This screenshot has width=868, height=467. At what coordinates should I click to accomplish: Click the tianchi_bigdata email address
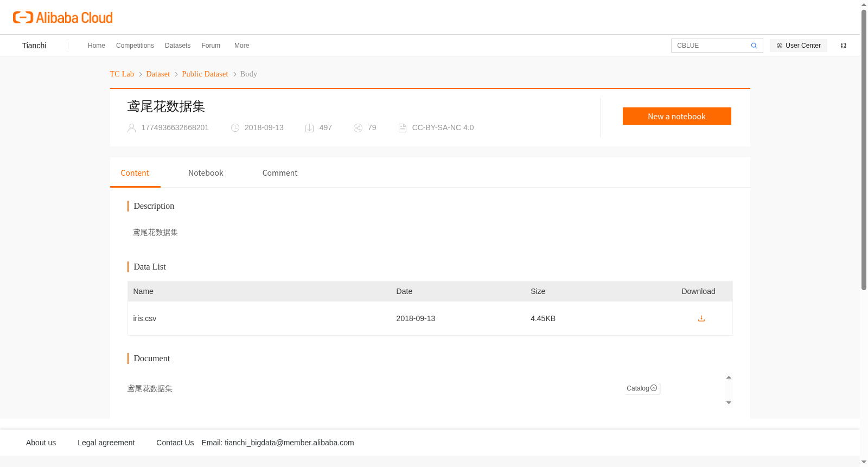[289, 443]
